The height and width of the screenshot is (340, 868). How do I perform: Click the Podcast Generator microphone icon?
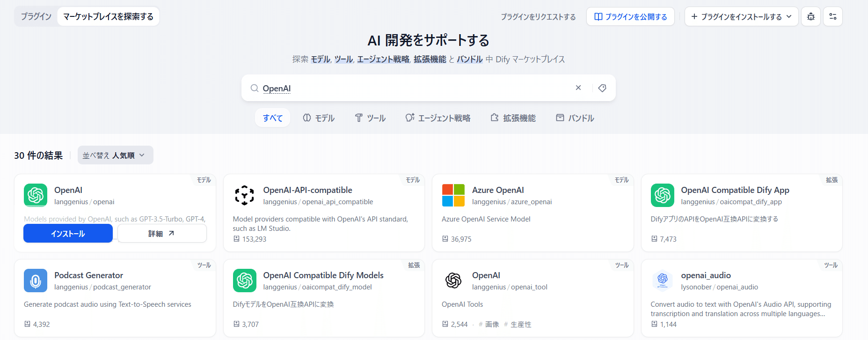pyautogui.click(x=36, y=281)
